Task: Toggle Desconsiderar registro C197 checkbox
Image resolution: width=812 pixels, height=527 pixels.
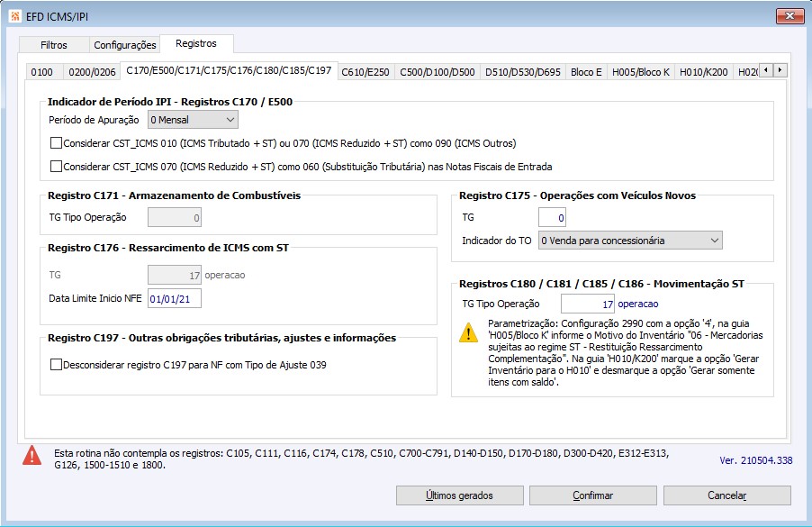Action: [x=56, y=365]
